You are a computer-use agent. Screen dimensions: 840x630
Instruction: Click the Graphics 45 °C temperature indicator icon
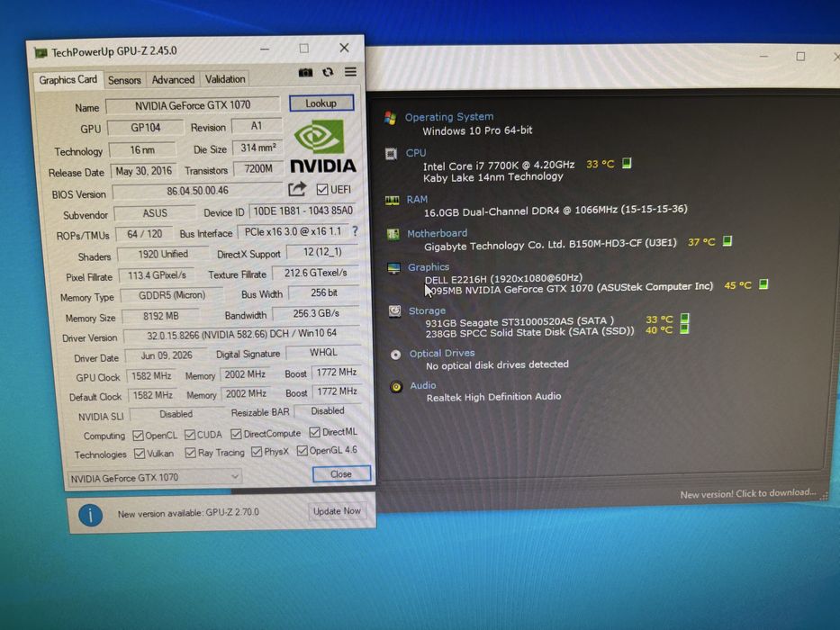(x=763, y=283)
